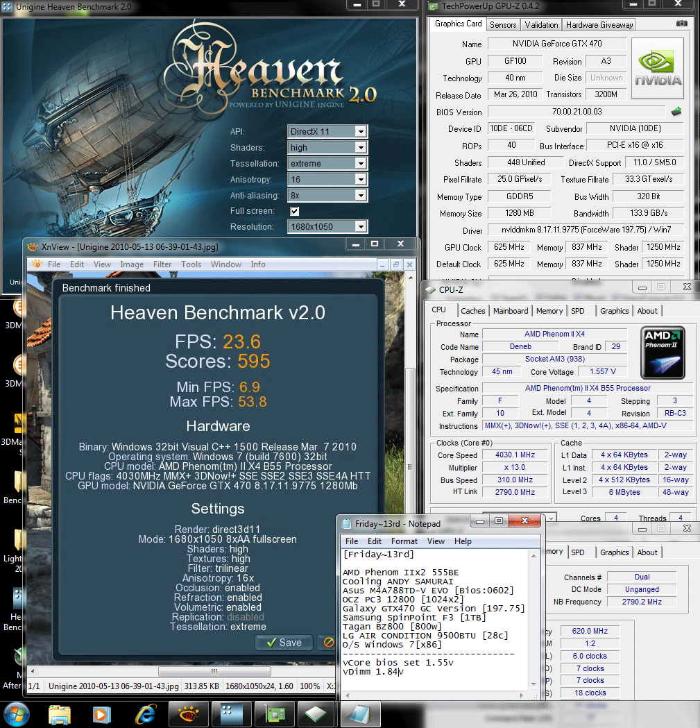Click the NB Frequency value 2790.2 MHz

pyautogui.click(x=642, y=602)
